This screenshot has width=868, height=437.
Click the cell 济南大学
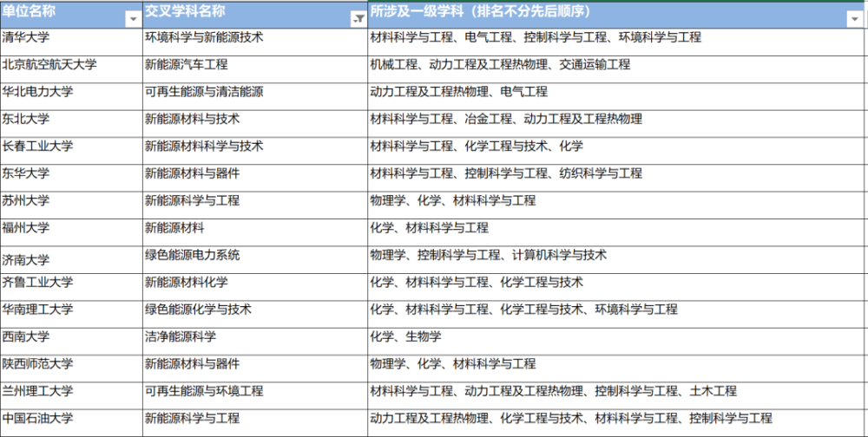coord(71,259)
